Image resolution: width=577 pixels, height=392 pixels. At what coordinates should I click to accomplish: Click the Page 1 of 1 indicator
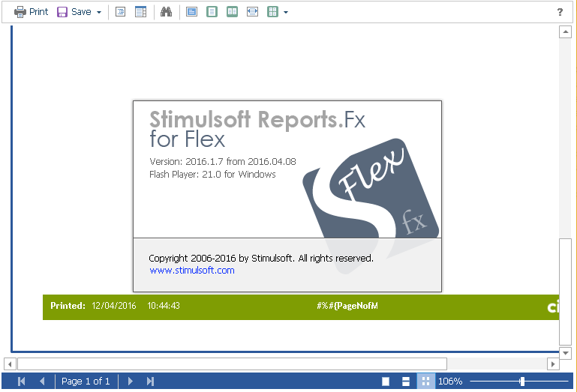pyautogui.click(x=86, y=382)
